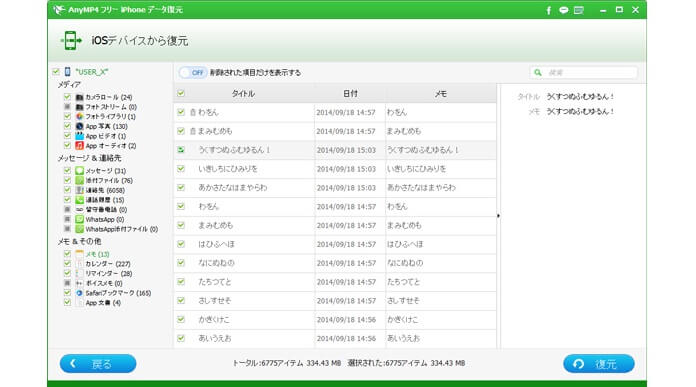Uncheck the リマインダー (28) checkbox

click(67, 273)
